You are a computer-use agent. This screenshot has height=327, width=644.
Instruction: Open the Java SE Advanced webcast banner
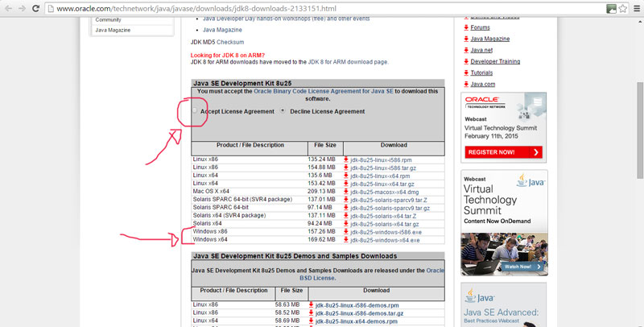[504, 304]
